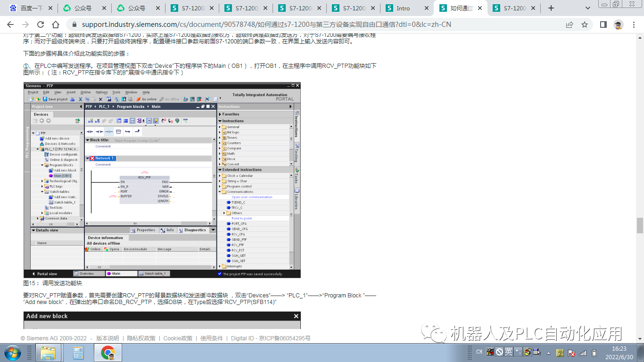Open the Calculator from the taskbar

pos(78,353)
